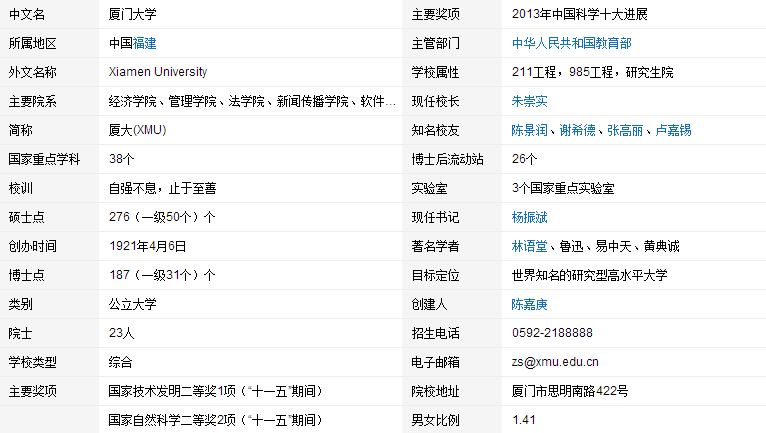Click the 276（一级50个）个 master's value

point(162,217)
